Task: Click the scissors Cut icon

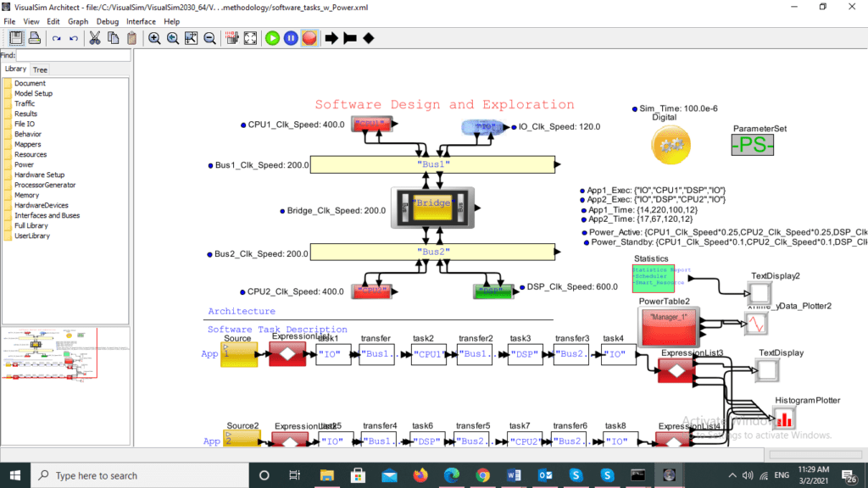Action: [94, 38]
